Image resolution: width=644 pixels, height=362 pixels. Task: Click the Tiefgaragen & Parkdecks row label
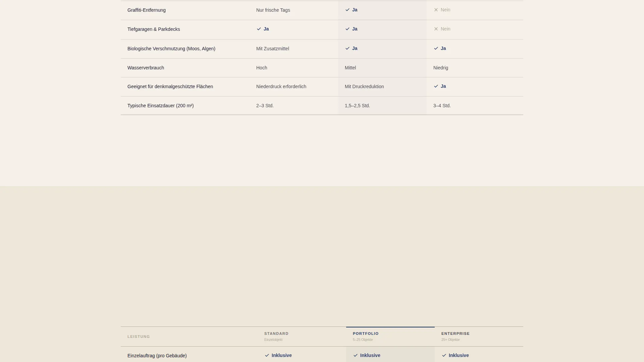click(x=154, y=29)
